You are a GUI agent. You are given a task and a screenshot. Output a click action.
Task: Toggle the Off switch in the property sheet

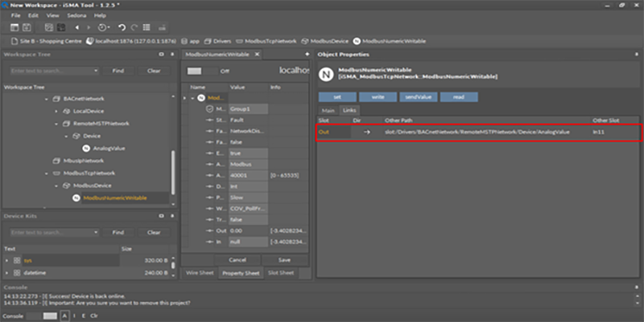point(202,71)
